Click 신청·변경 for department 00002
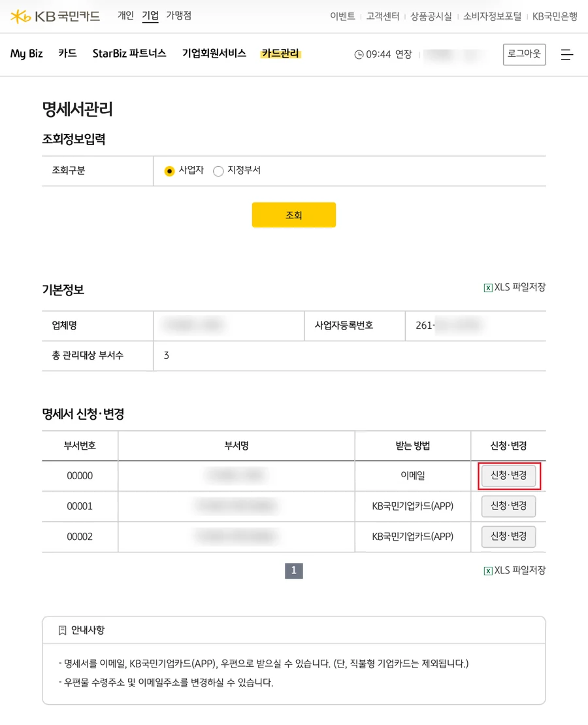This screenshot has height=725, width=588. (508, 537)
